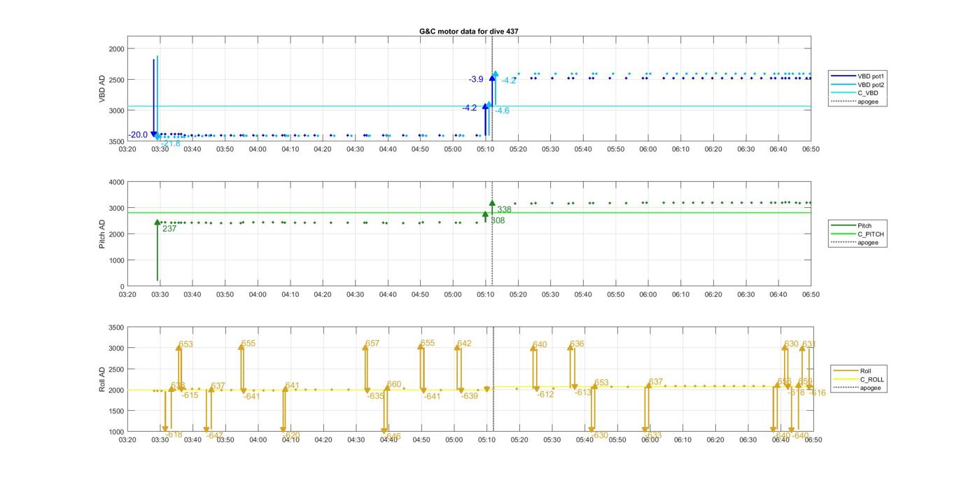Click the '-639' roll annotation
The height and width of the screenshot is (485, 980).
[469, 396]
